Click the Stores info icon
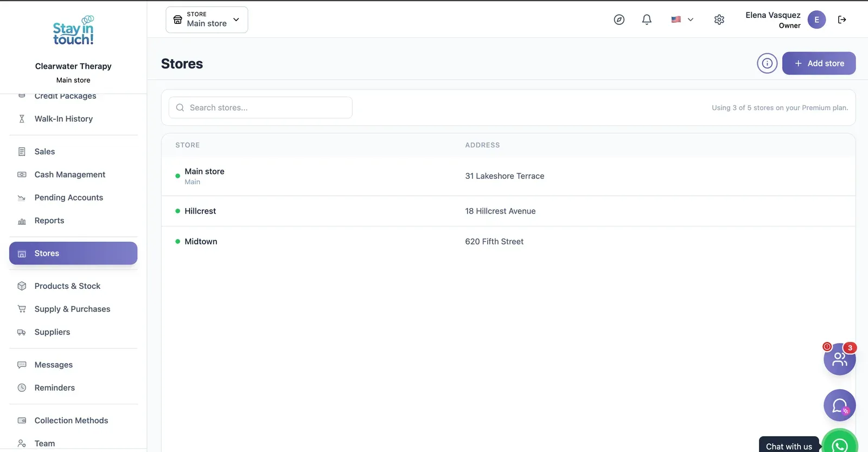Screen dimensions: 868x452 [767, 63]
